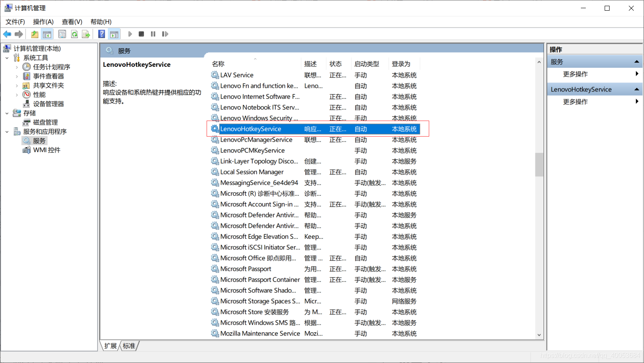Open 更多操作 under 服务 section

(575, 74)
